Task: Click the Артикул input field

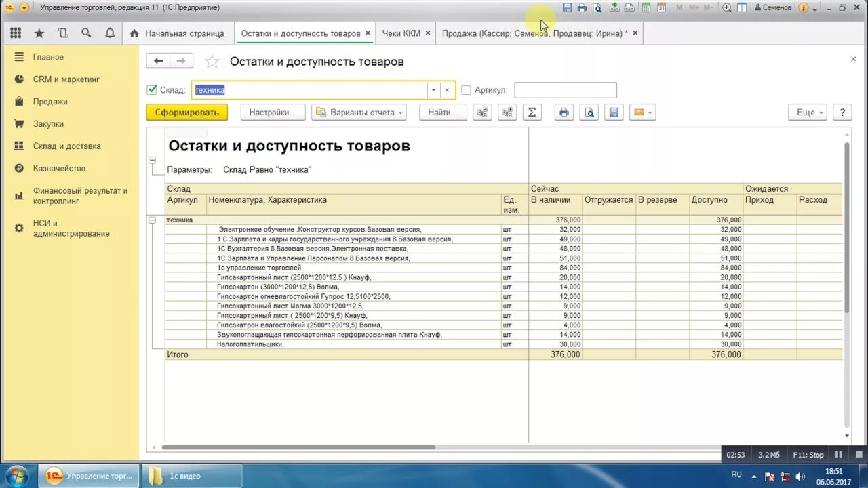Action: tap(566, 89)
